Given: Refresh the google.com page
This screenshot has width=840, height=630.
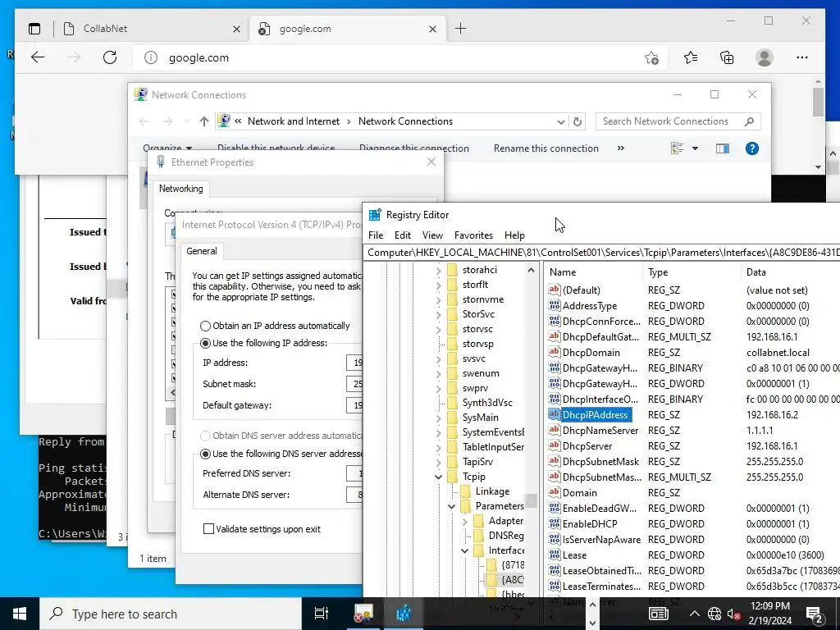Looking at the screenshot, I should (110, 57).
